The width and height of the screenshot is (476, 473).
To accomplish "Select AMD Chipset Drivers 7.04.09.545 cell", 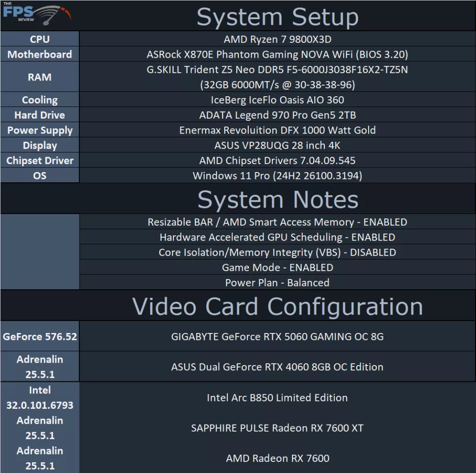I will pyautogui.click(x=278, y=161).
